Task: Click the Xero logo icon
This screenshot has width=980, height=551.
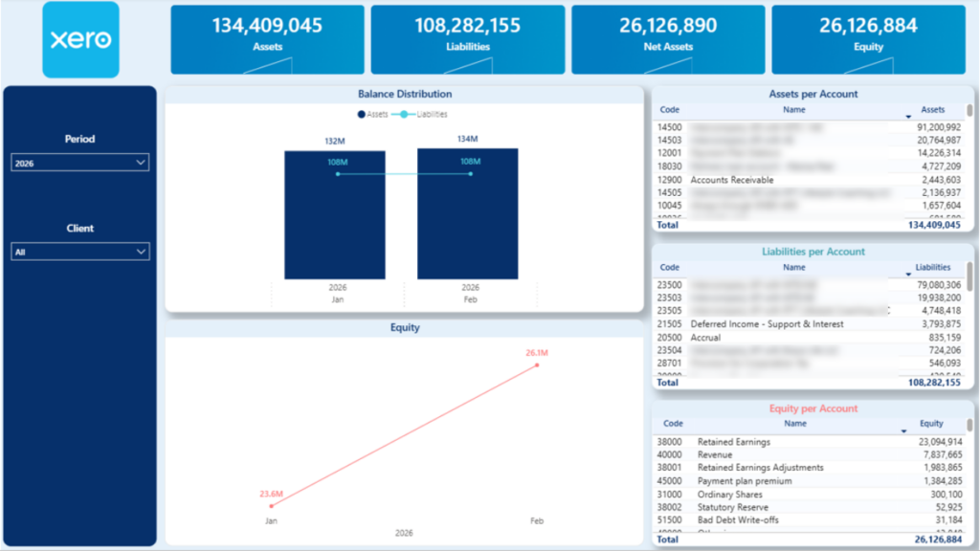Action: (x=79, y=39)
